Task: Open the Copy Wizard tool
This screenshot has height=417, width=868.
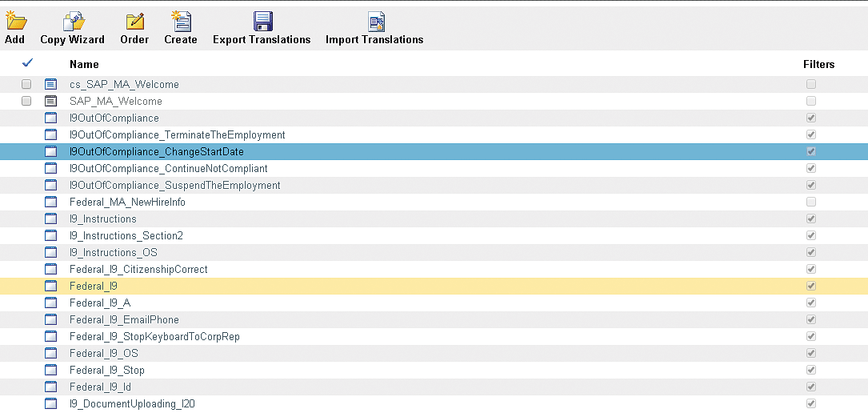Action: 73,21
